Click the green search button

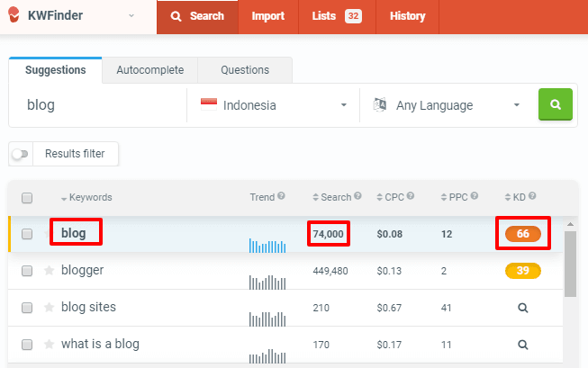(x=555, y=104)
